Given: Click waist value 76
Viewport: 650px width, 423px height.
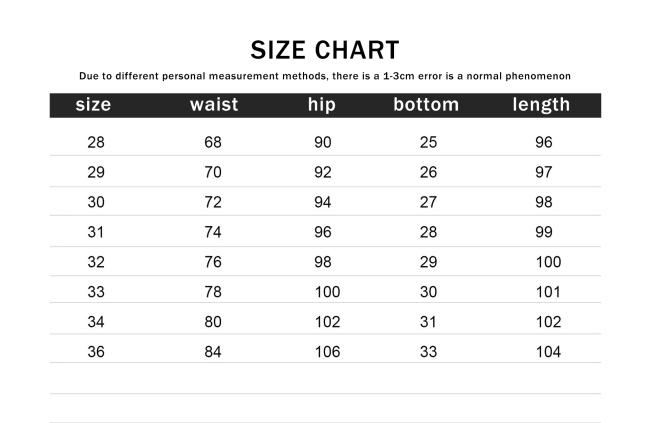Looking at the screenshot, I should [x=213, y=262].
